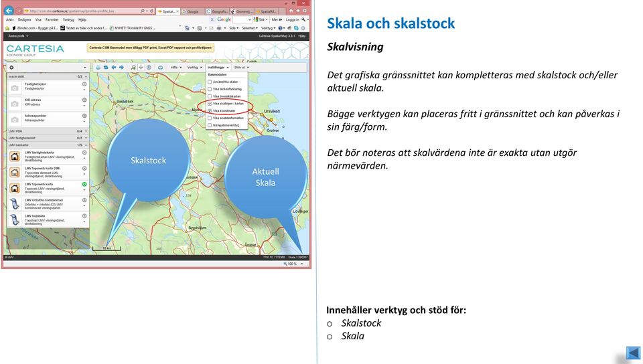Click the browser printer icon in command bar
The image size is (643, 364).
219,28
